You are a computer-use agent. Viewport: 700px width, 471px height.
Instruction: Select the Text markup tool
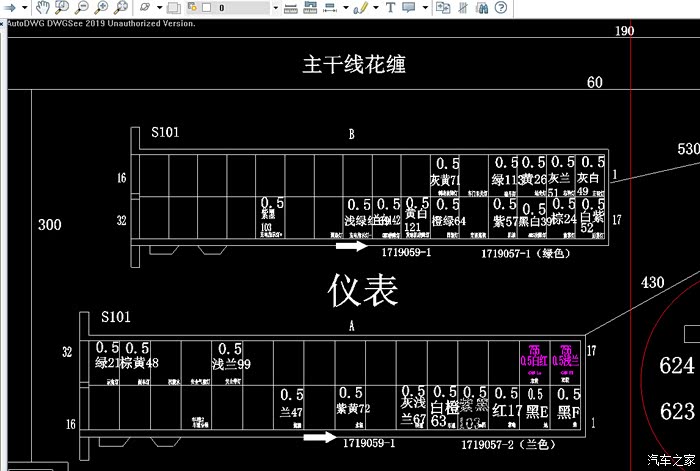coord(390,8)
